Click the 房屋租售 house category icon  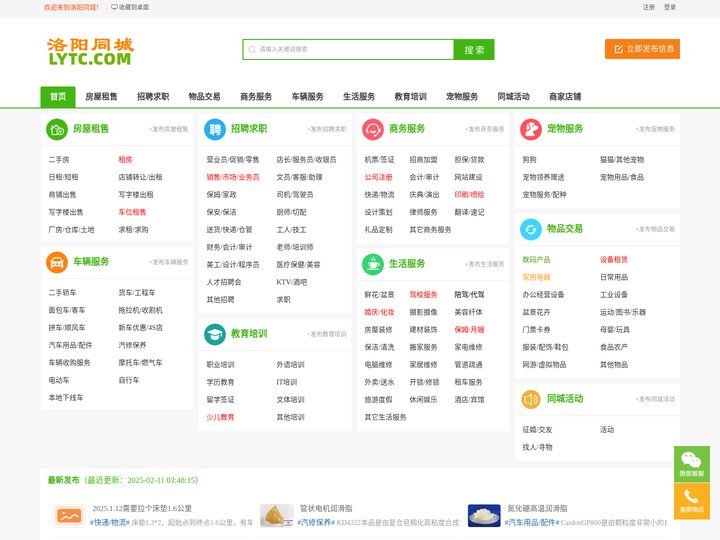click(57, 129)
